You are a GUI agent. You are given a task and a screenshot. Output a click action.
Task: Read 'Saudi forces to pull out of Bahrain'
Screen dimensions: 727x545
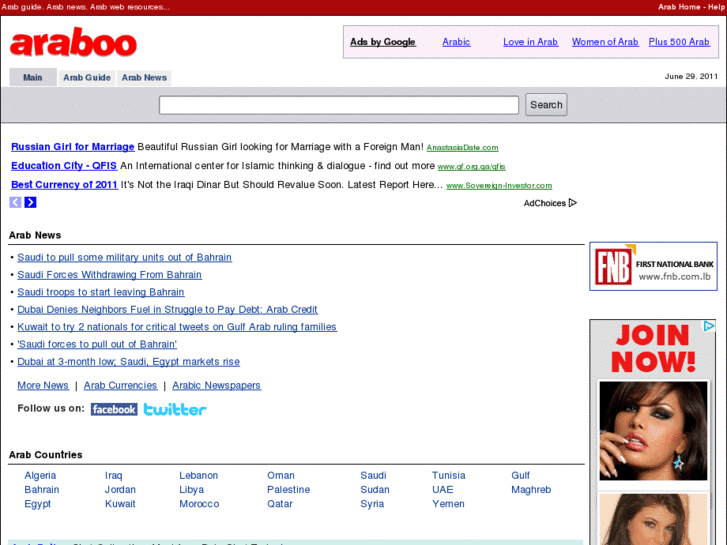click(x=97, y=344)
